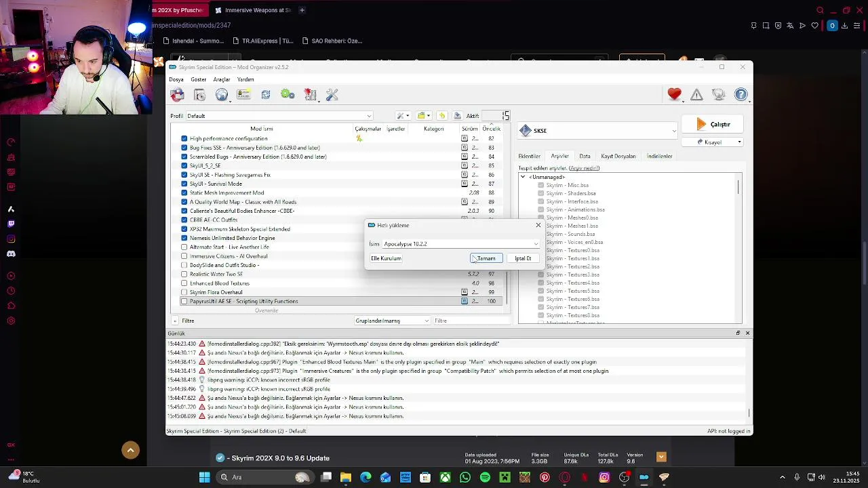
Task: Click the Çalıştır run button
Action: [713, 125]
